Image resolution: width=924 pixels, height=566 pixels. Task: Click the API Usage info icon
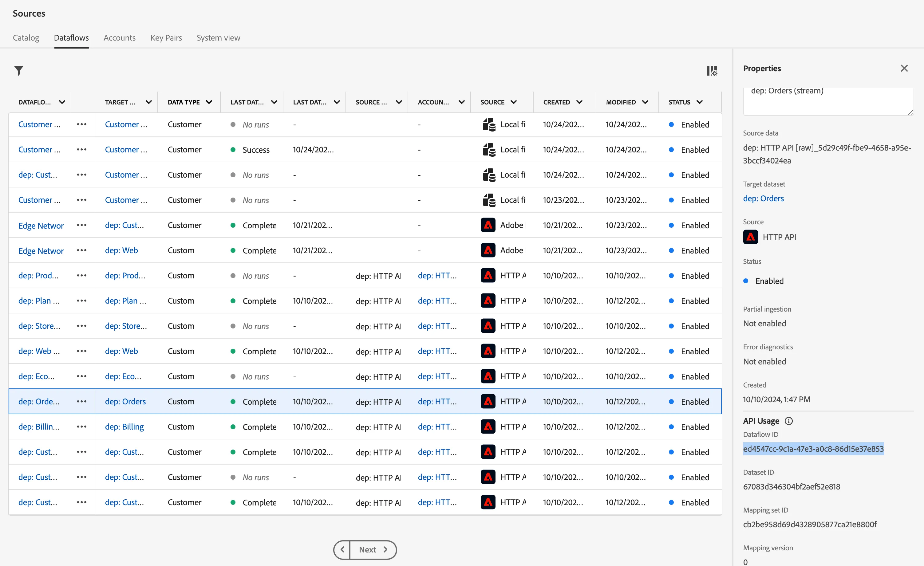[x=789, y=421]
